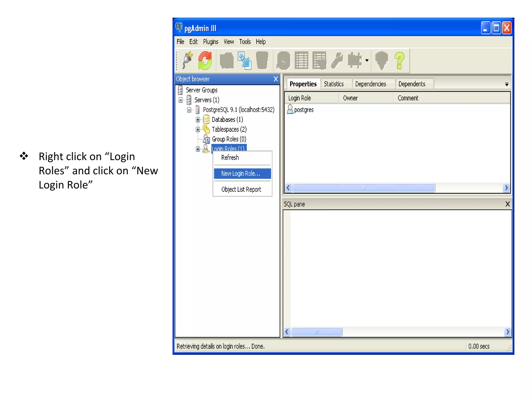Image resolution: width=532 pixels, height=399 pixels.
Task: Open the SQL query tool icon
Action: 283,61
